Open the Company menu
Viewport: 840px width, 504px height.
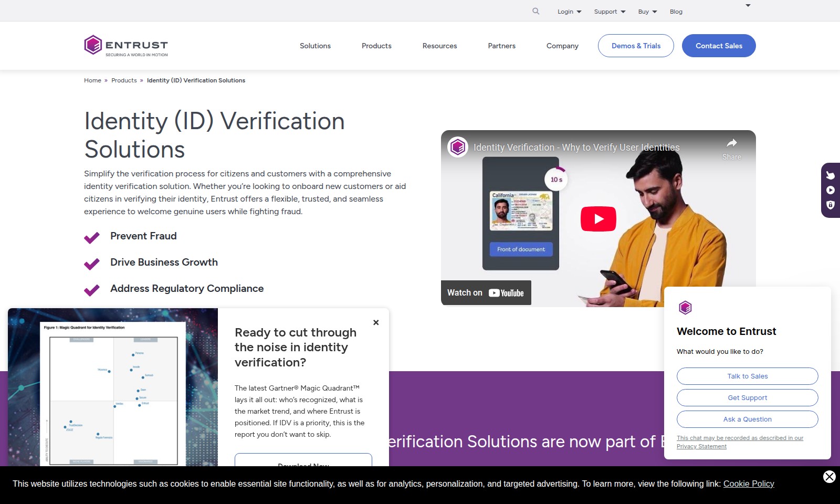[x=562, y=46]
